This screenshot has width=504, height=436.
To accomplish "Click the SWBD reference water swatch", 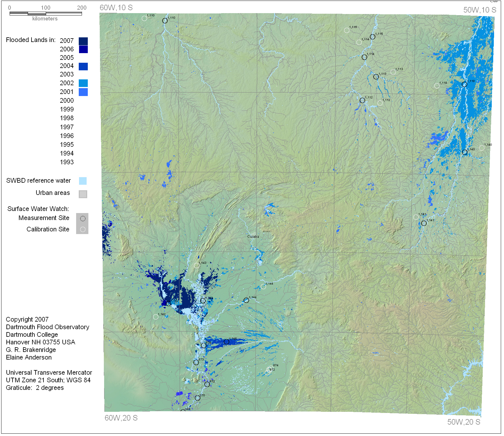I will tap(83, 181).
